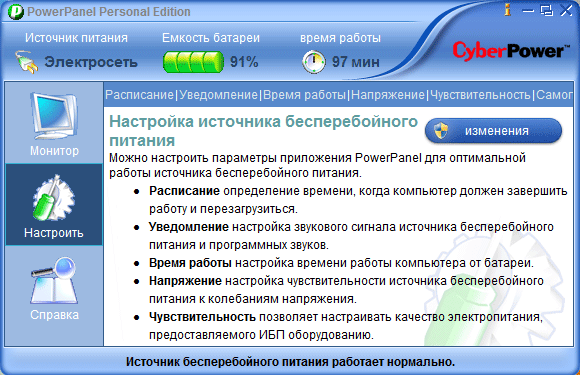Select the Напряжение tab
This screenshot has width=580, height=375.
pos(388,95)
